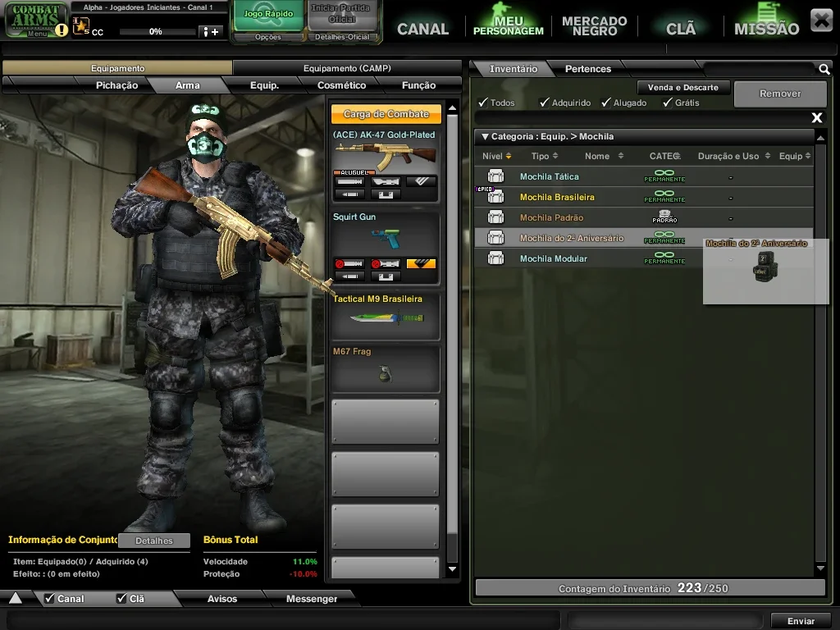Viewport: 840px width, 630px height.
Task: Click the Mochila do 2º Aniversário preview image
Action: point(765,267)
